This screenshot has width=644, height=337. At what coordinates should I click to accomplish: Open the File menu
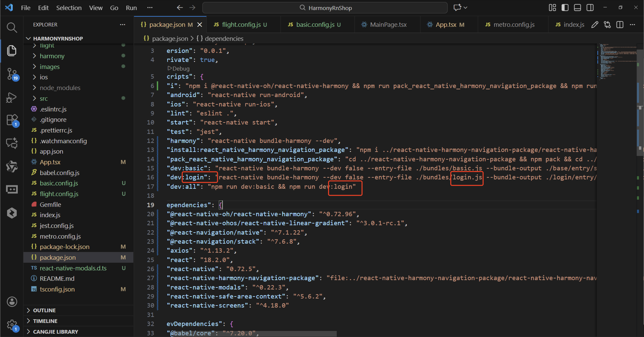point(26,8)
